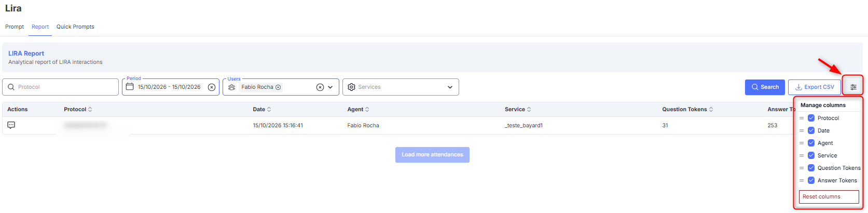Toggle Question Tokens column checkbox
This screenshot has width=868, height=213.
[x=811, y=168]
